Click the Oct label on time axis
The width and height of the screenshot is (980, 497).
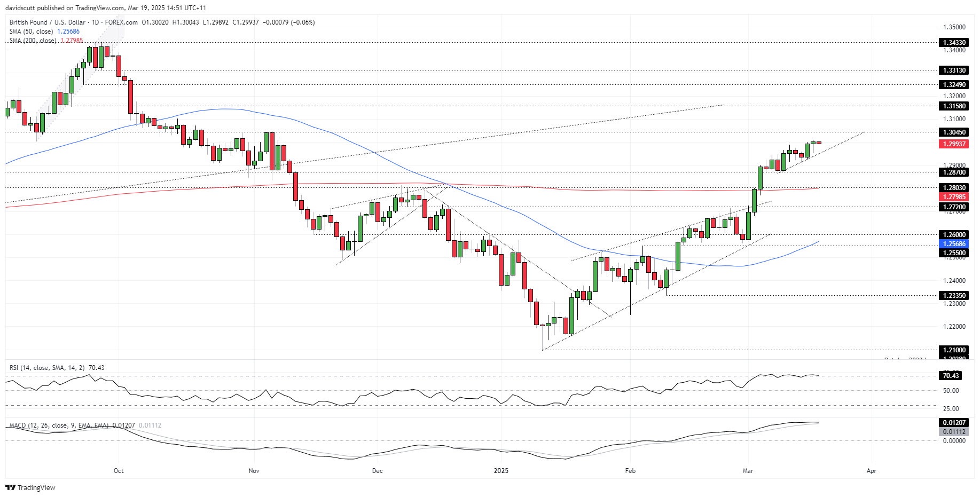[119, 470]
